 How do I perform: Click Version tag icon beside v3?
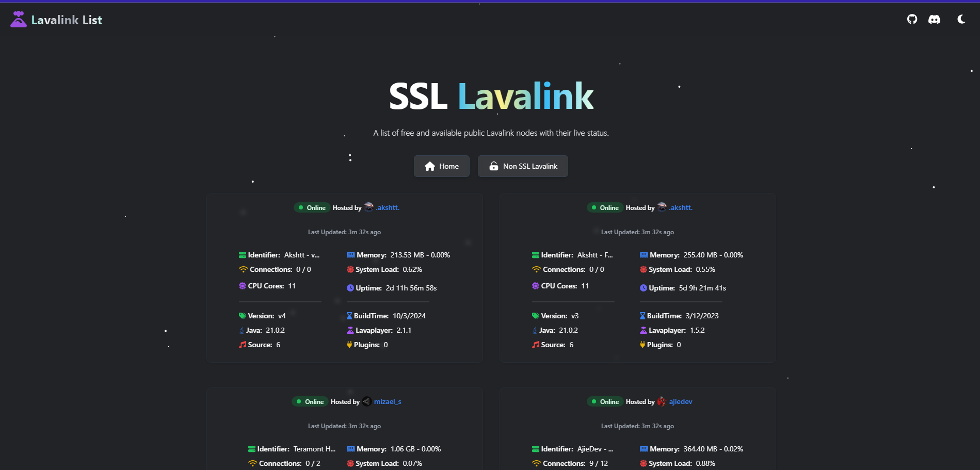(x=536, y=316)
